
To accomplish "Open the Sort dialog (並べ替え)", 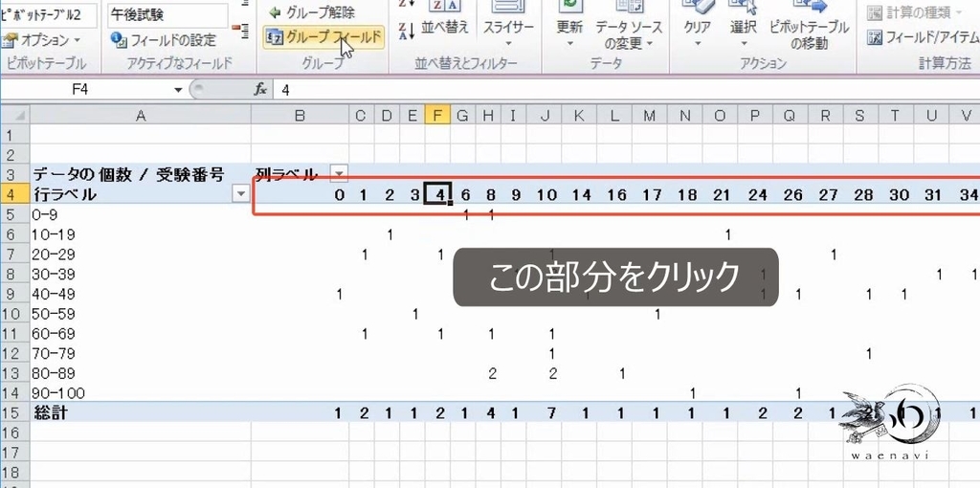I will 445,19.
